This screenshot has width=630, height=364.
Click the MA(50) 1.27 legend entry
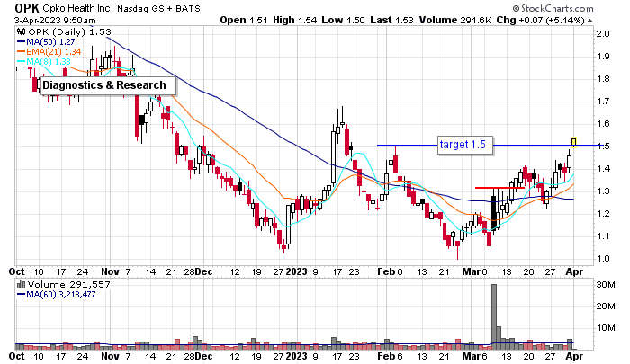pos(46,41)
